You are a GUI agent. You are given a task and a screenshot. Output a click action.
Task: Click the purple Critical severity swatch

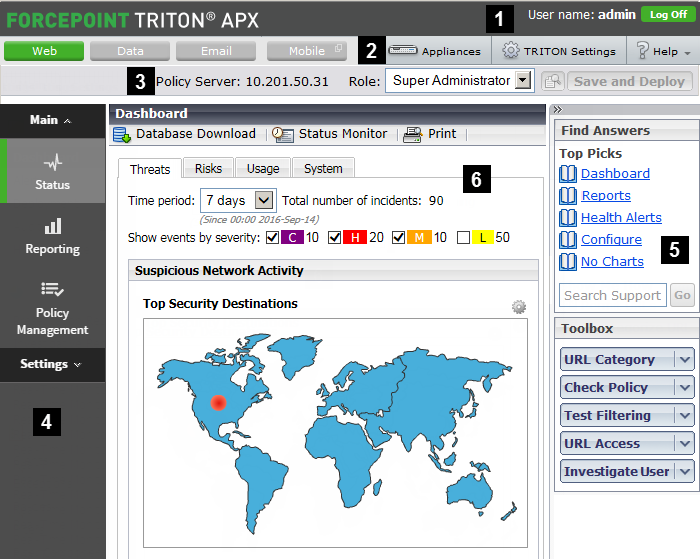pos(292,238)
